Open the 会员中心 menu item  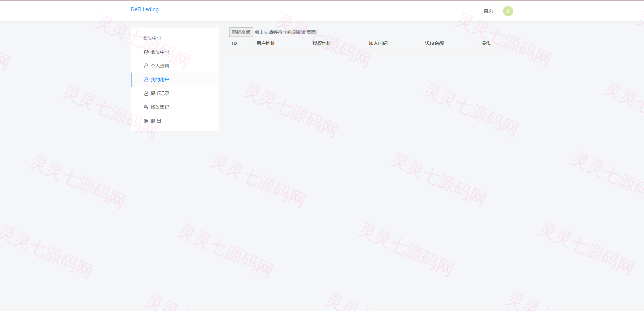[x=175, y=52]
